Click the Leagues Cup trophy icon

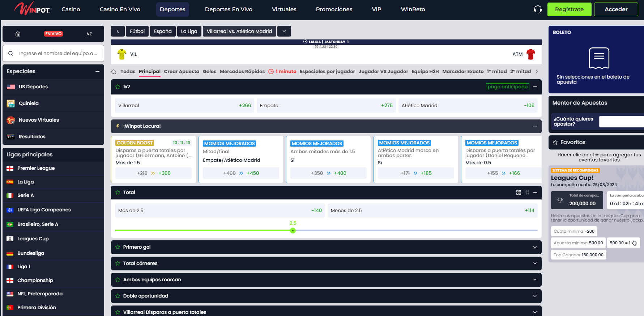coord(560,200)
